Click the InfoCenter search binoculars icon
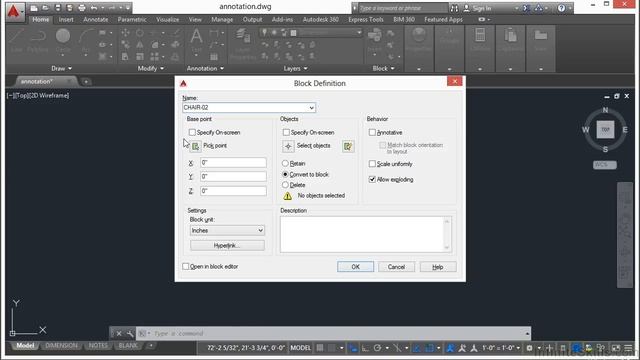This screenshot has width=640, height=360. click(454, 8)
